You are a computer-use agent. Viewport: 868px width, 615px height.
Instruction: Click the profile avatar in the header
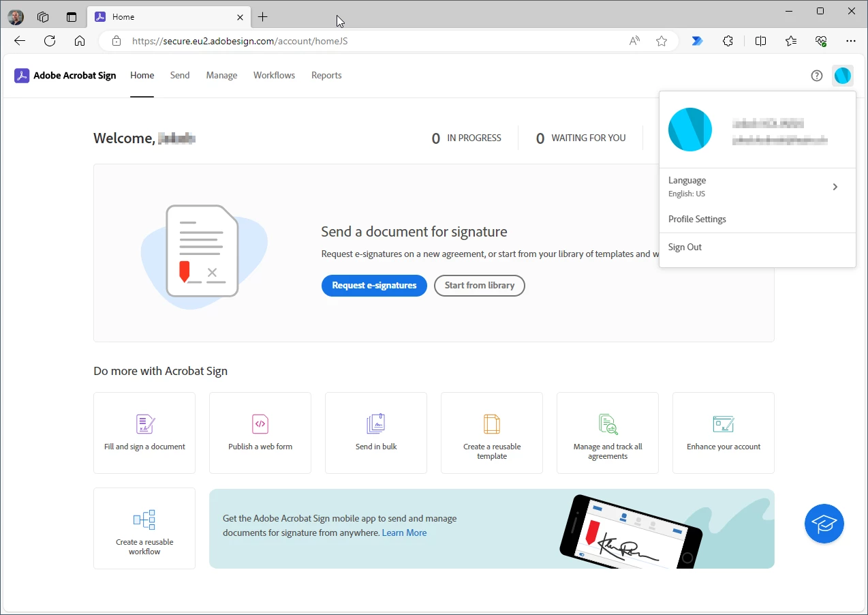843,76
